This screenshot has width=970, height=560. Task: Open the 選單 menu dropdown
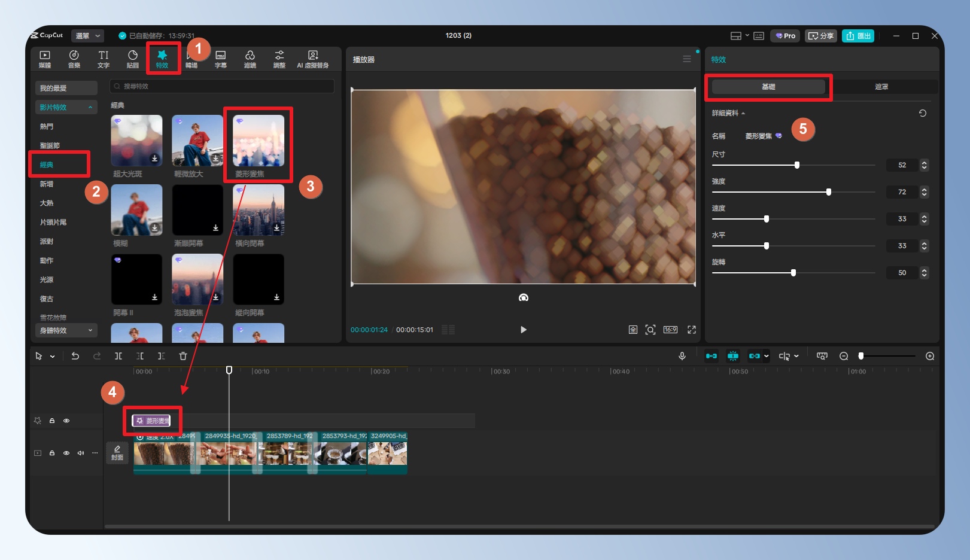(87, 36)
